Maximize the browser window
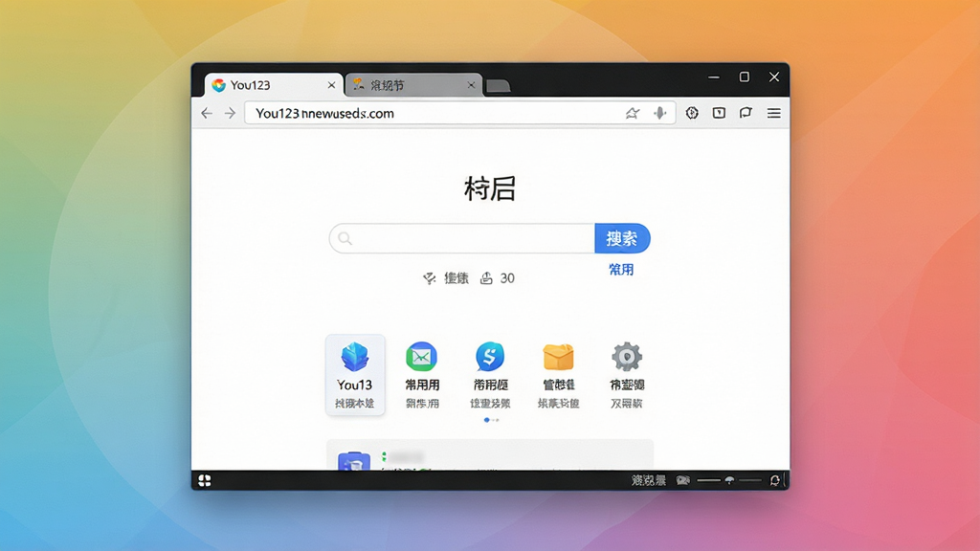The width and height of the screenshot is (980, 551). [744, 77]
